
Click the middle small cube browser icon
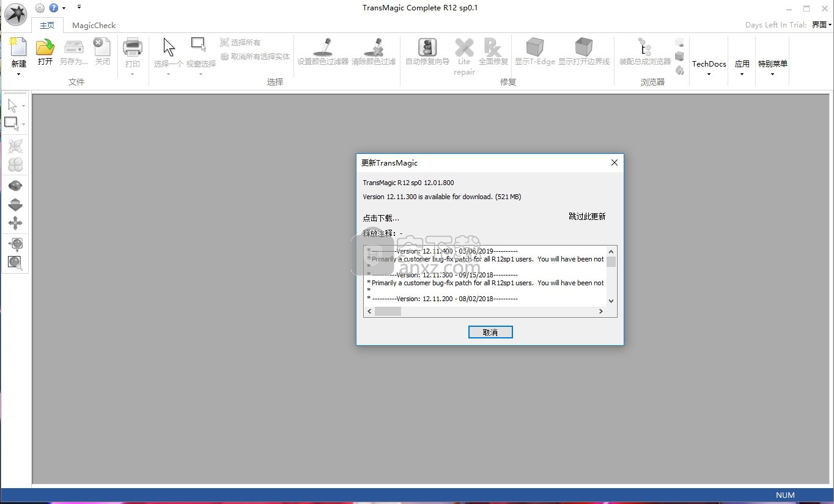coord(680,57)
